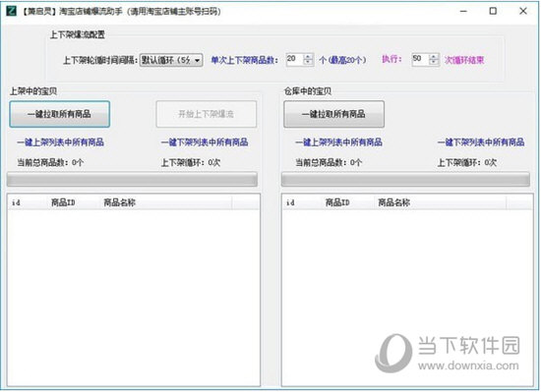Click 一键上架列表中所有商品 link in 仓库中的宝贝

tap(338, 141)
